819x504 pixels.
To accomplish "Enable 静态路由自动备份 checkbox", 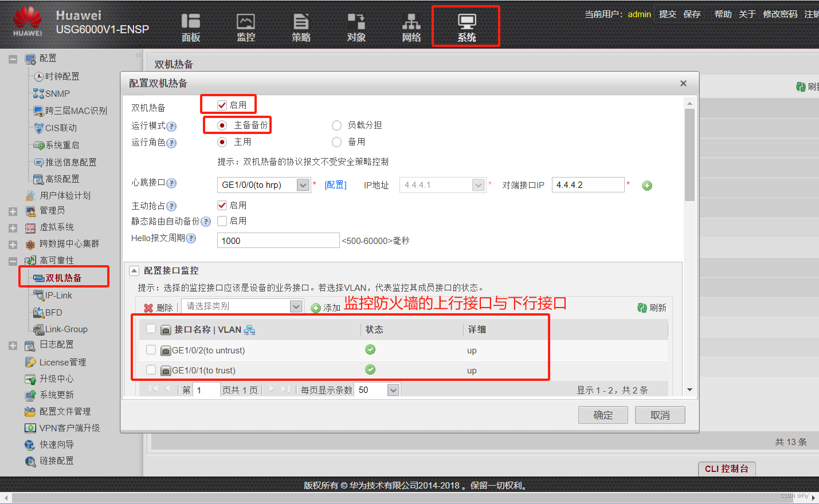I will (222, 220).
